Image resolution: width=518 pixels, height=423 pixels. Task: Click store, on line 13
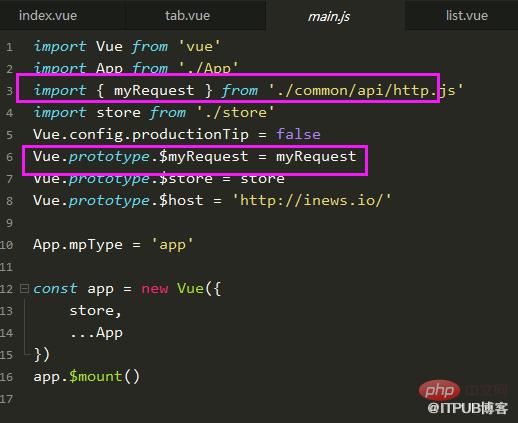point(95,311)
